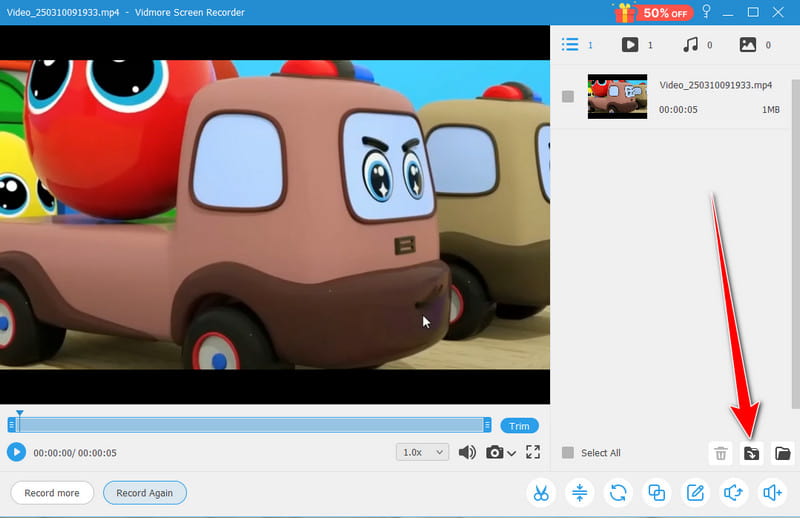The height and width of the screenshot is (518, 800).
Task: Open the playback speed 1.0x dropdown
Action: pos(422,452)
